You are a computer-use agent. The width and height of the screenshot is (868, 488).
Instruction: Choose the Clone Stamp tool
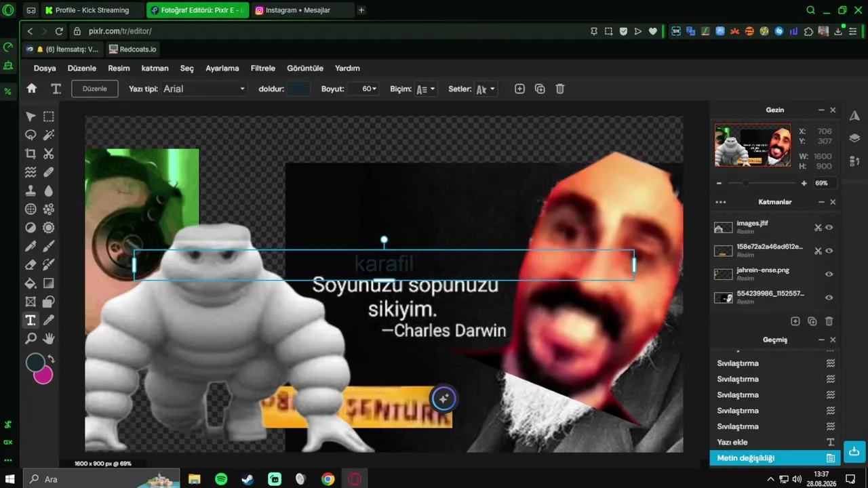[x=31, y=191]
